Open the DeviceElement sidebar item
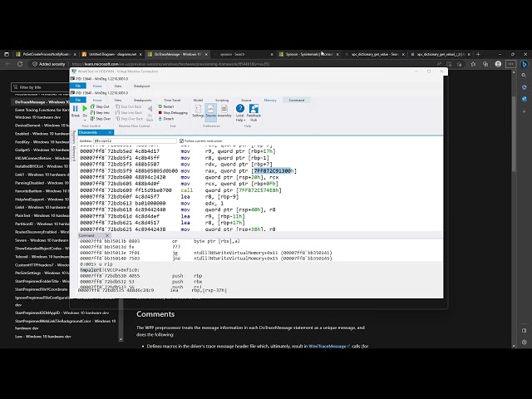This screenshot has height=399, width=532. pos(42,126)
